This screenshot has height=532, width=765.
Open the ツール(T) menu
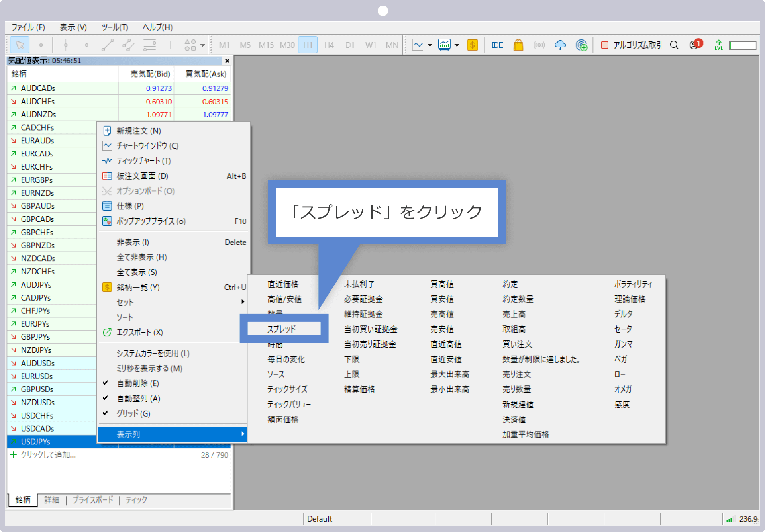pyautogui.click(x=115, y=27)
